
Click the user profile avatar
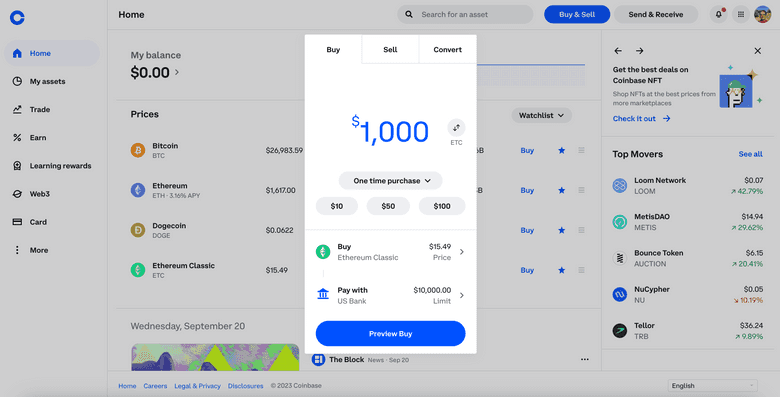(763, 14)
